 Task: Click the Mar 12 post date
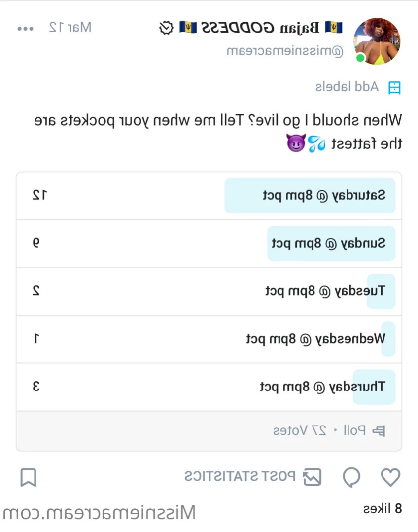coord(70,27)
